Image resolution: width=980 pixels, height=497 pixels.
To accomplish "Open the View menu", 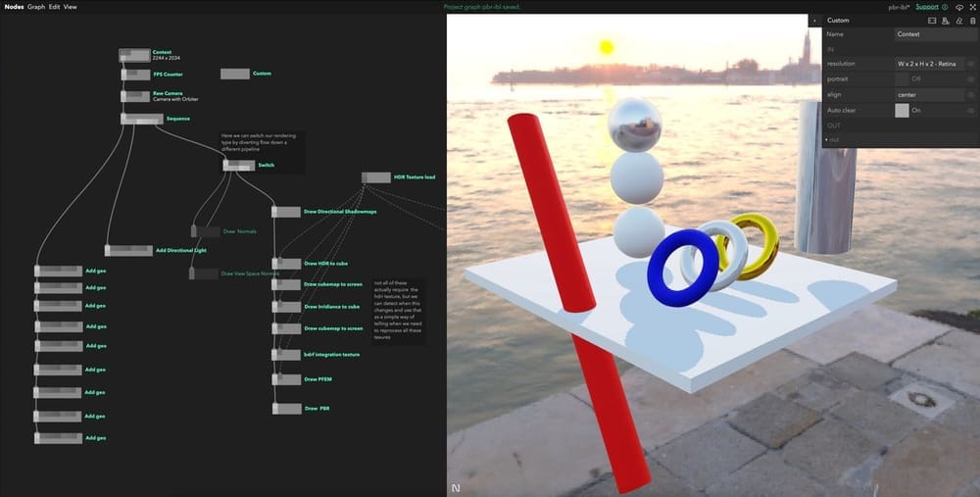I will (71, 7).
